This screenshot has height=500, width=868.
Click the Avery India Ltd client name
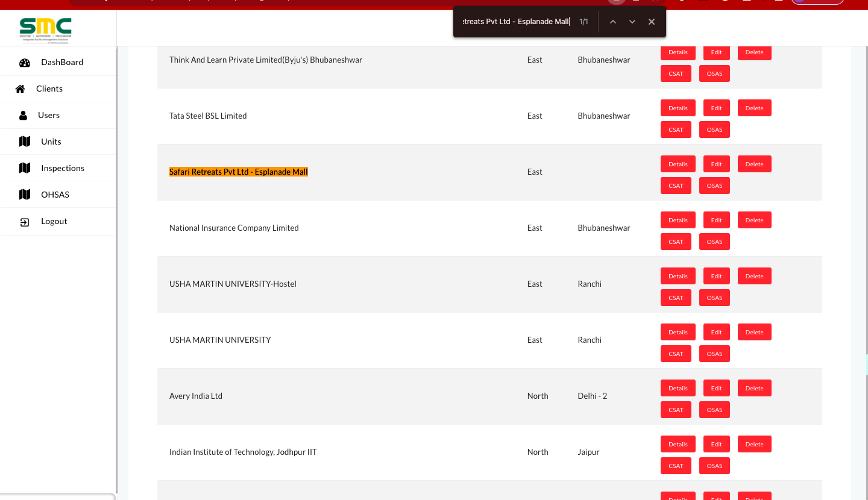click(x=196, y=396)
